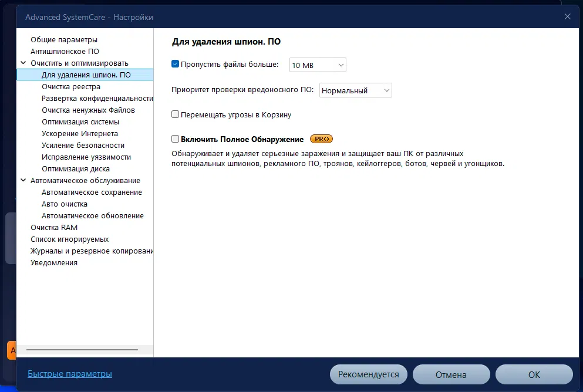Open 'Уведомления' settings

click(x=54, y=263)
